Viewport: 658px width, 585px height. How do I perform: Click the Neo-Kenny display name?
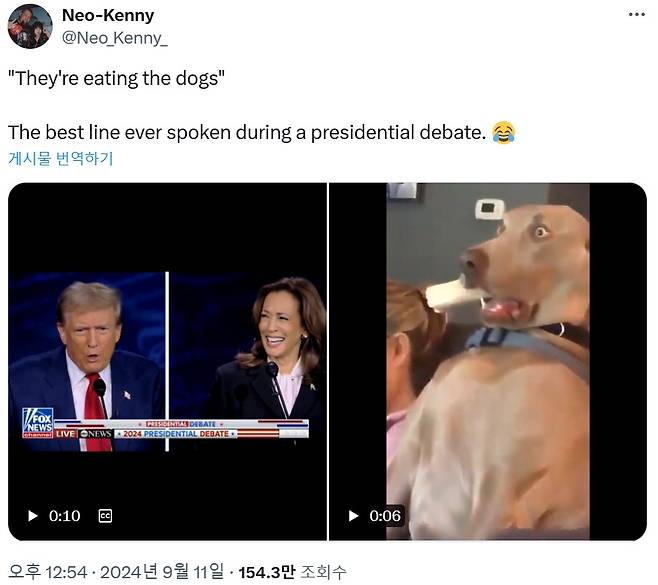pos(108,16)
